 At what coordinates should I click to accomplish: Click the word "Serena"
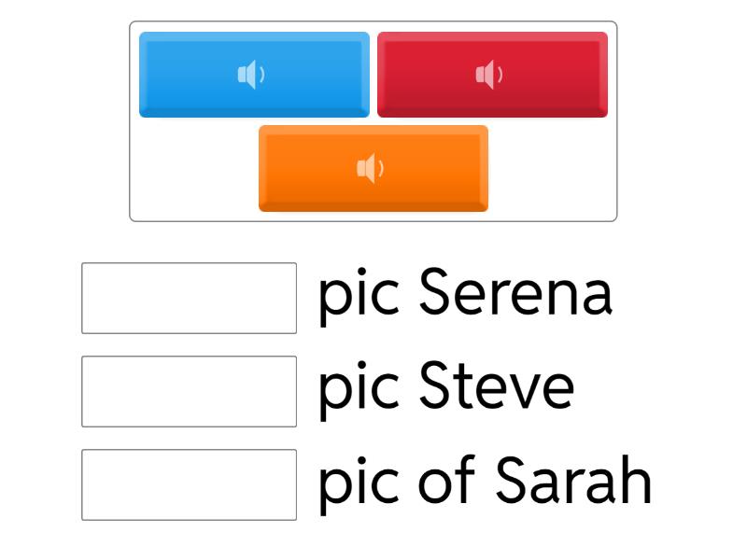[x=515, y=293]
